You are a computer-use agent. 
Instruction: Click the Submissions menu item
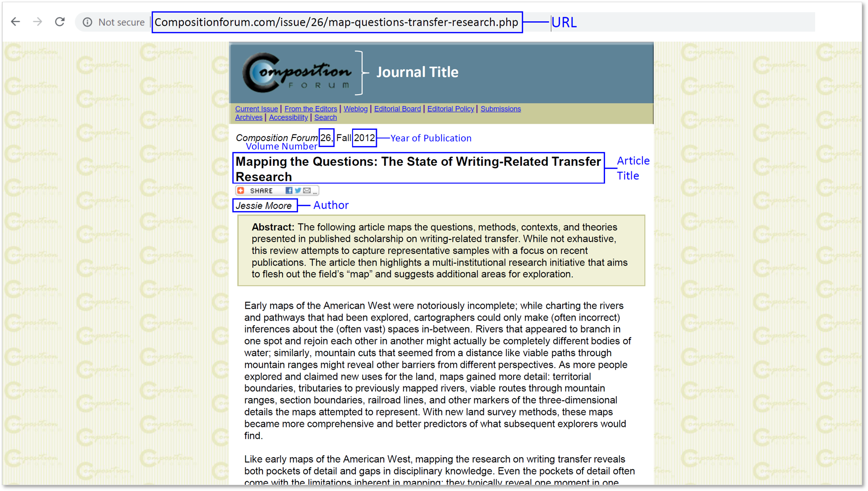click(501, 109)
